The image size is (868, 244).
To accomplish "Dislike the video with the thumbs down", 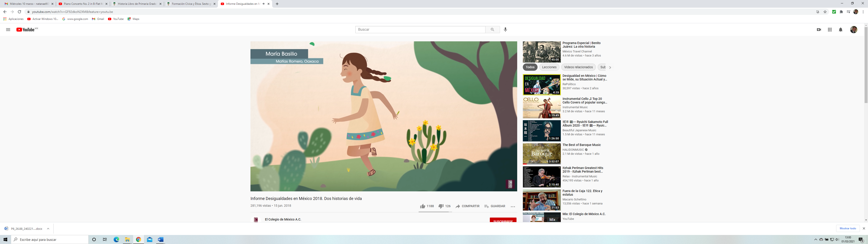I will click(x=441, y=206).
